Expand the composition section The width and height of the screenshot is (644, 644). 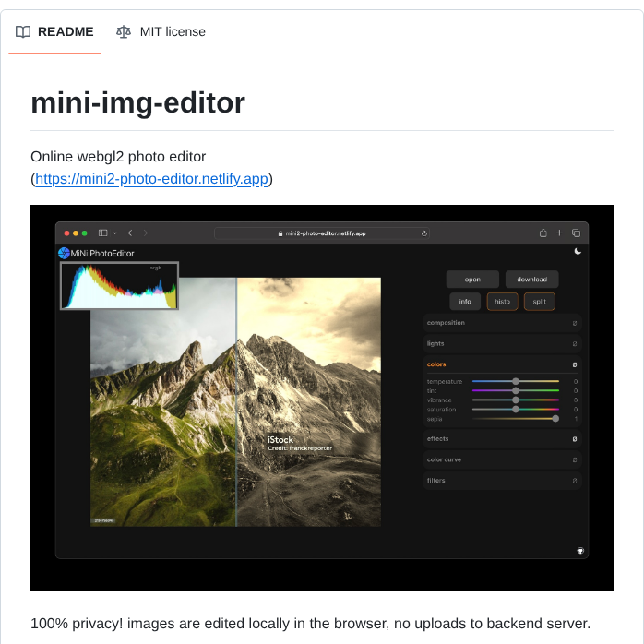(x=502, y=323)
